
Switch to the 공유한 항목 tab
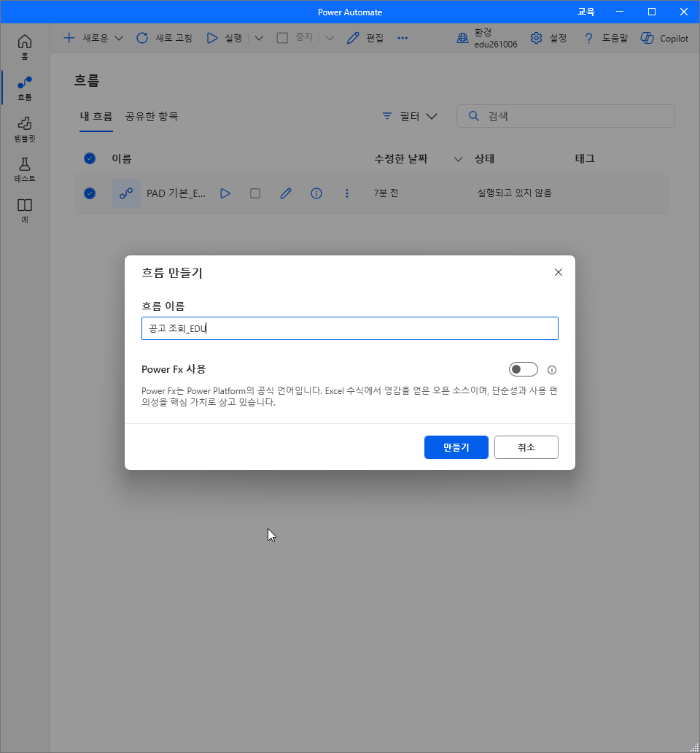[x=152, y=116]
